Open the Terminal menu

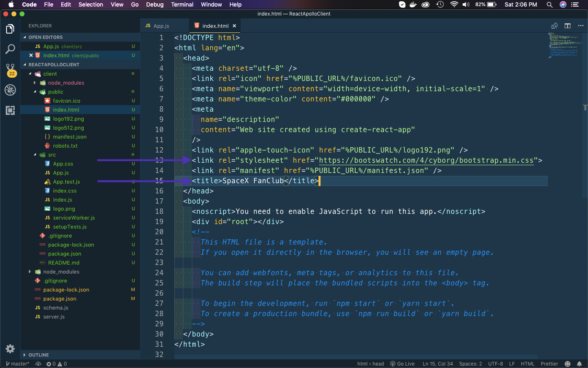(x=182, y=4)
